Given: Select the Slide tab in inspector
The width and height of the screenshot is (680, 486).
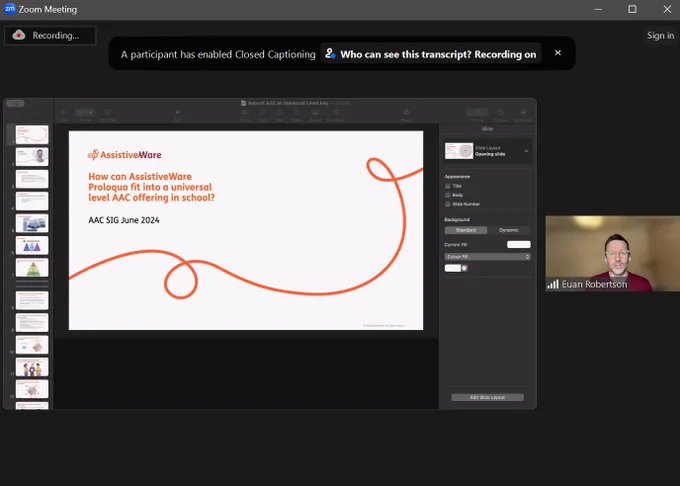Looking at the screenshot, I should [x=487, y=129].
